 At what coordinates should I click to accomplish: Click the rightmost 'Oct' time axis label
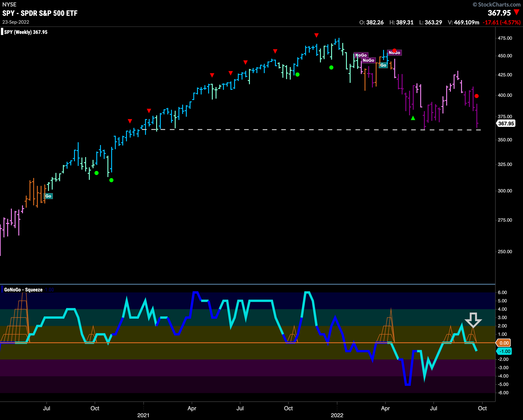[x=482, y=408]
